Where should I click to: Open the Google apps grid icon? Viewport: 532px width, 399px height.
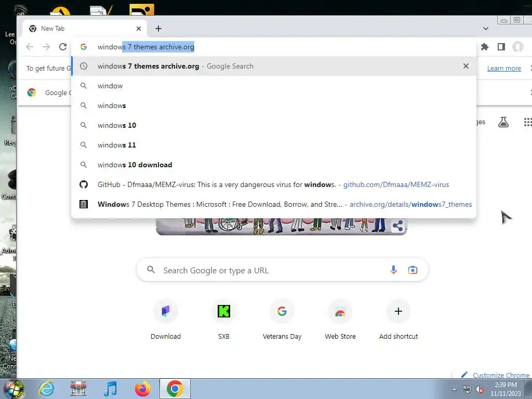click(528, 122)
